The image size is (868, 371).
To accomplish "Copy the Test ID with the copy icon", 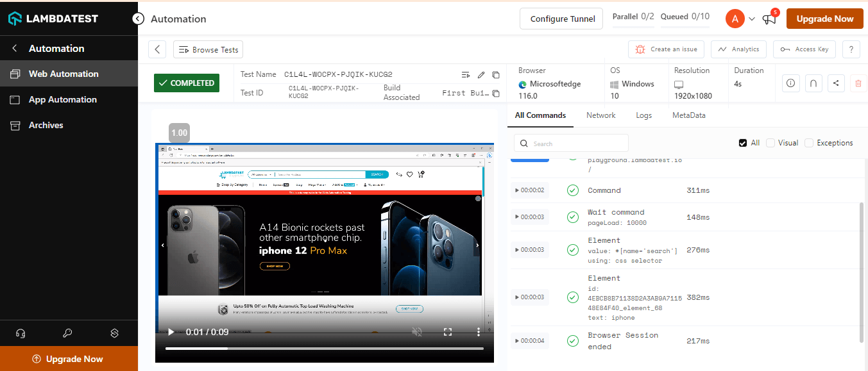I will click(496, 94).
